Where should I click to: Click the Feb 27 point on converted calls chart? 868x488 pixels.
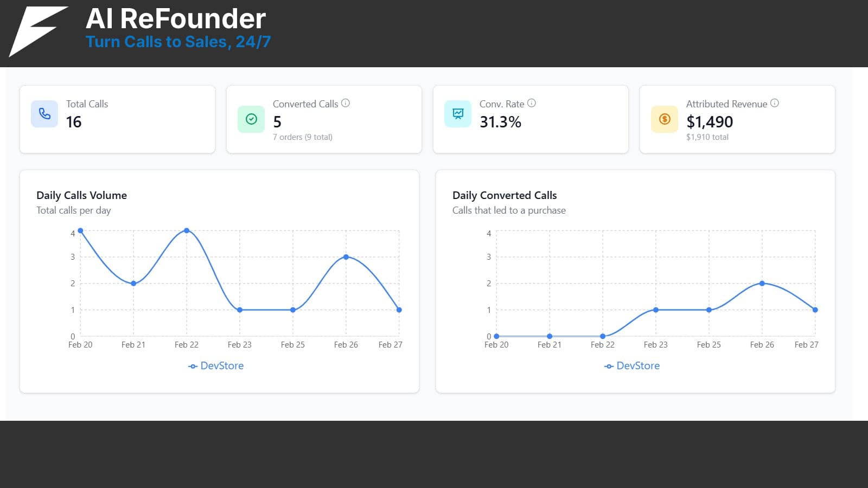point(815,310)
